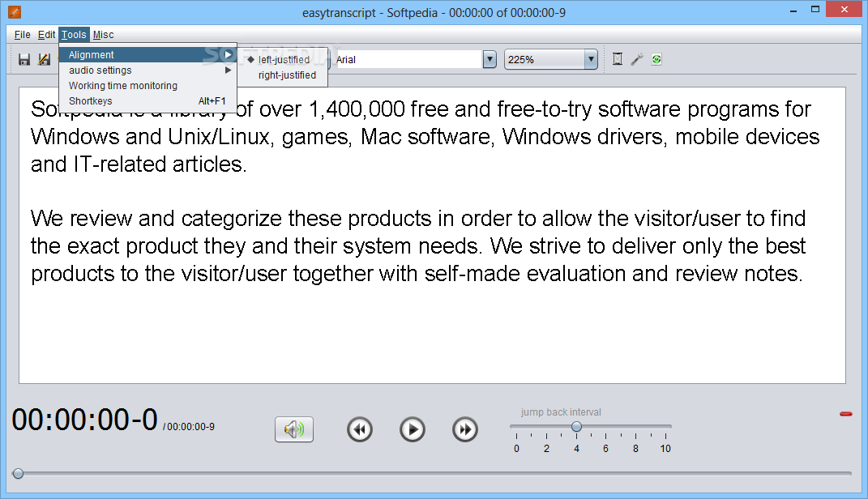Click the rewind playback button
The image size is (868, 499).
click(x=360, y=429)
